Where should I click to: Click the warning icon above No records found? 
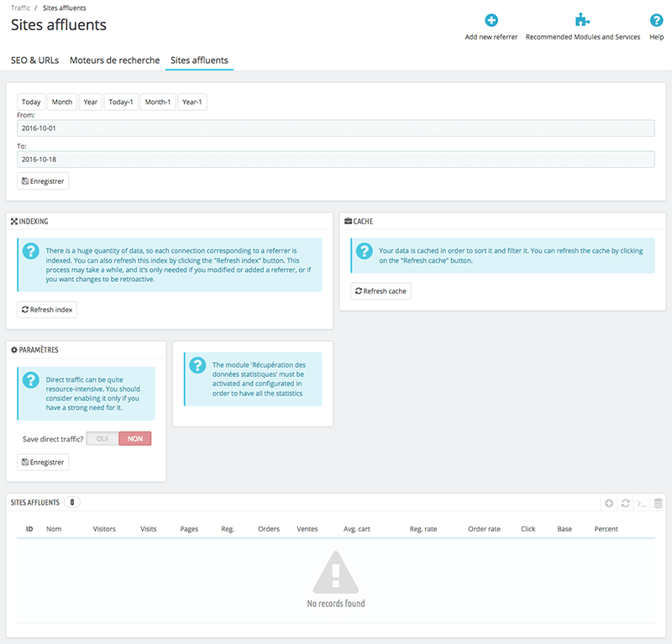point(335,573)
